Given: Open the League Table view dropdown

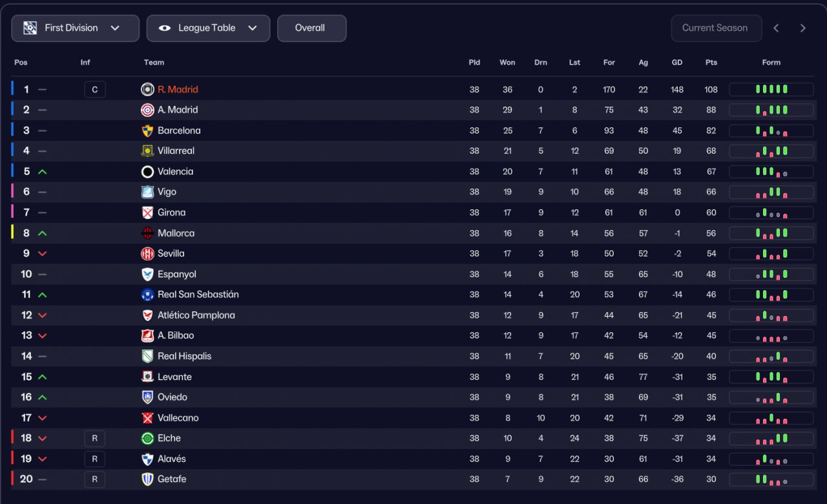Looking at the screenshot, I should click(208, 28).
